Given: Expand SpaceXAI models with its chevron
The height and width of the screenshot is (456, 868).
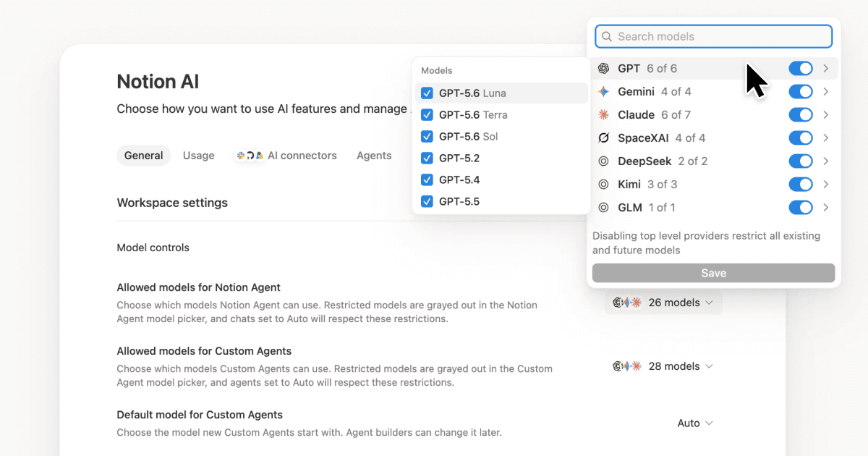Looking at the screenshot, I should click(826, 138).
